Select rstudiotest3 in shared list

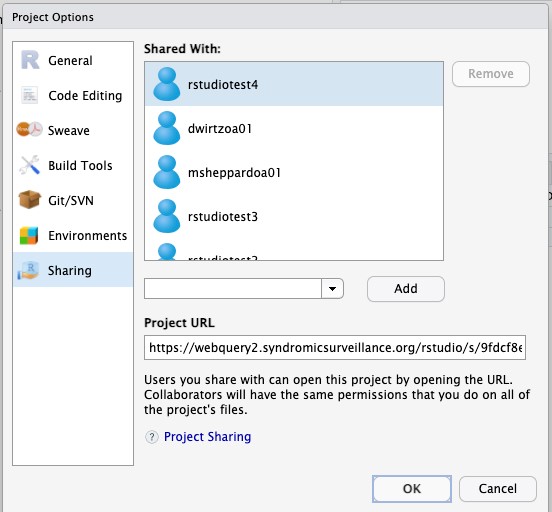pyautogui.click(x=294, y=216)
